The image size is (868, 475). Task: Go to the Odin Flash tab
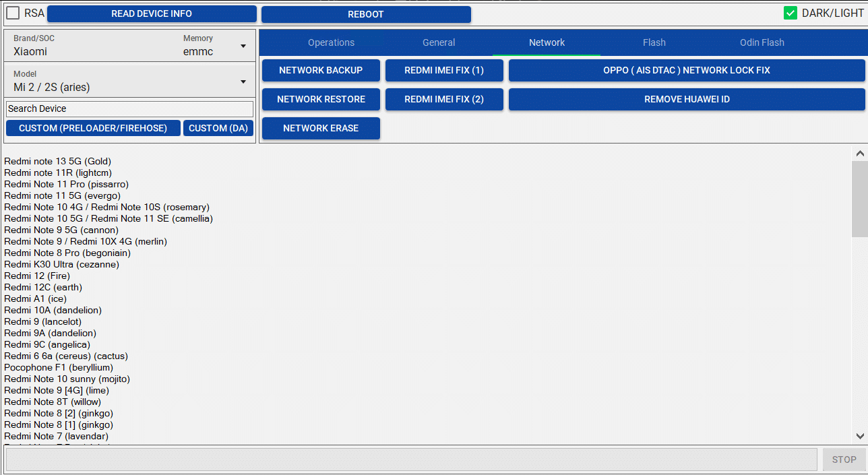click(762, 42)
